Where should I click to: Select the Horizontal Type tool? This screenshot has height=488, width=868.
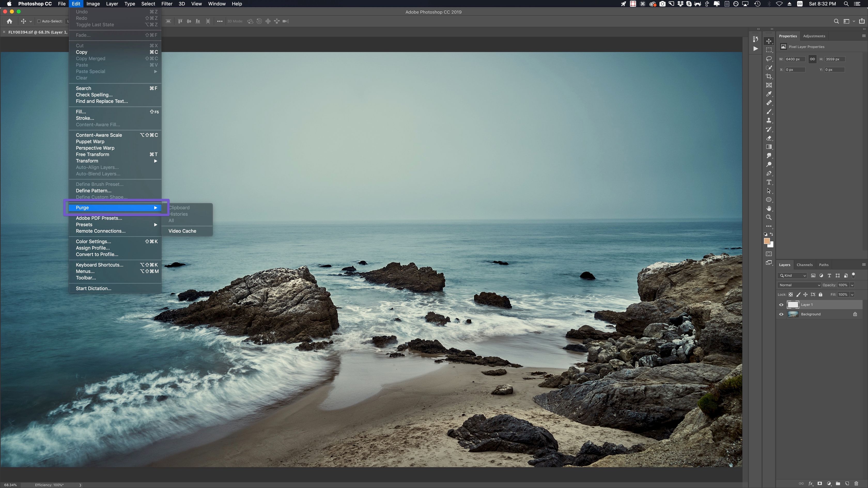click(x=769, y=181)
